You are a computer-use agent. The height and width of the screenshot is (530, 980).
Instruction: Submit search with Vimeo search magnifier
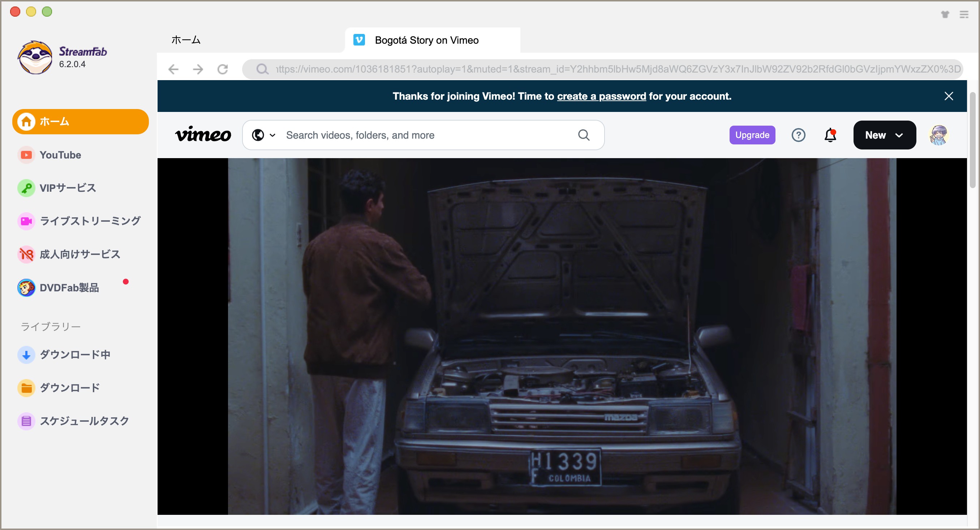(584, 135)
